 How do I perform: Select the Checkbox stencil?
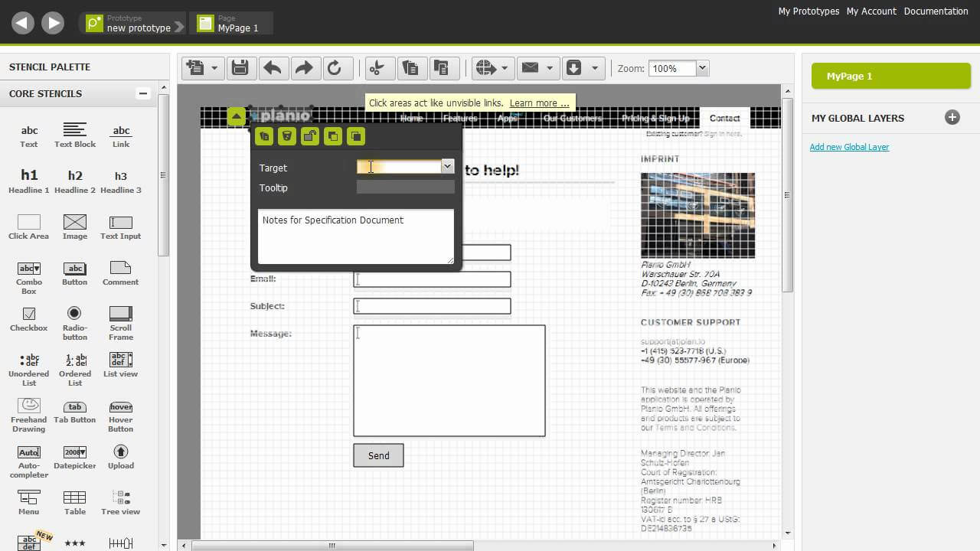[x=28, y=319]
